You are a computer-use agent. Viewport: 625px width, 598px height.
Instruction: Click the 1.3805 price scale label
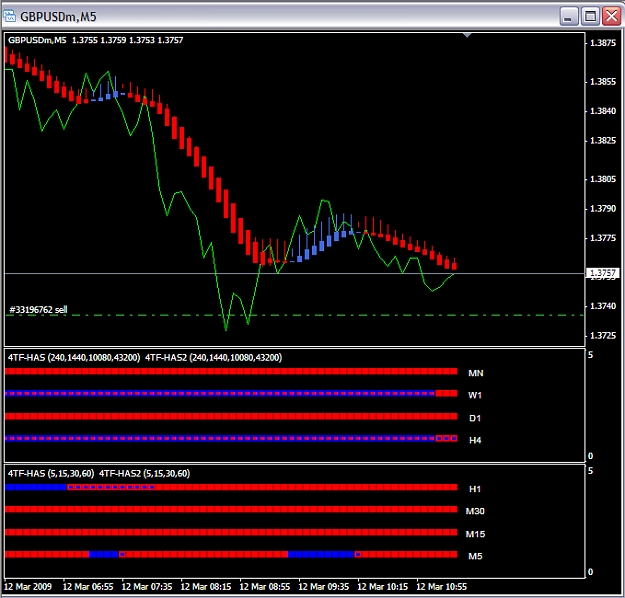[603, 179]
